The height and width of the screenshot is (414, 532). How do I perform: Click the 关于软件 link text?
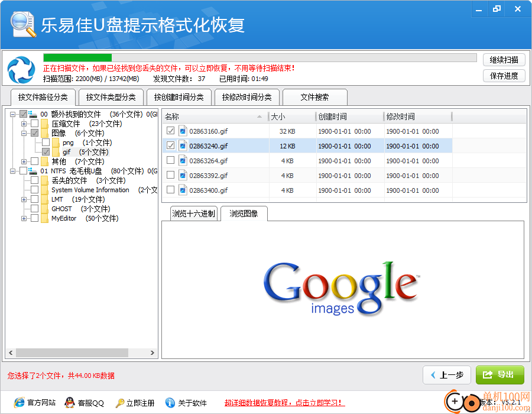point(192,403)
